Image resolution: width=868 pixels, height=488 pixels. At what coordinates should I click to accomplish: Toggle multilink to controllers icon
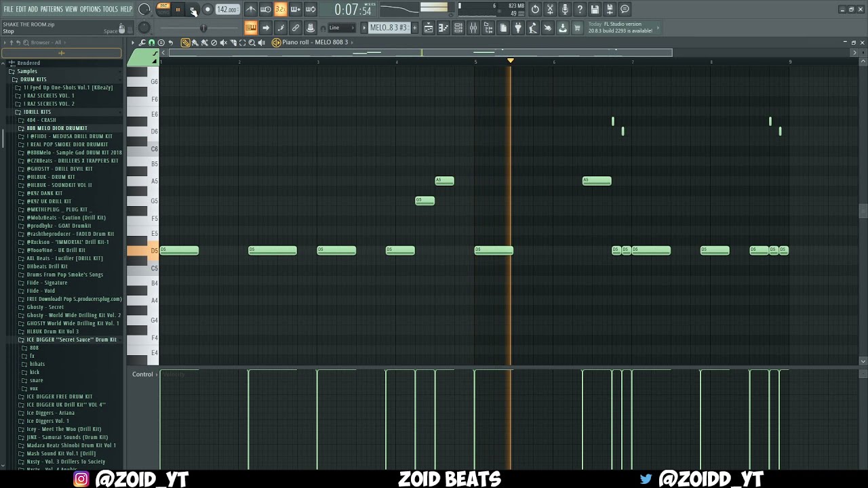296,28
